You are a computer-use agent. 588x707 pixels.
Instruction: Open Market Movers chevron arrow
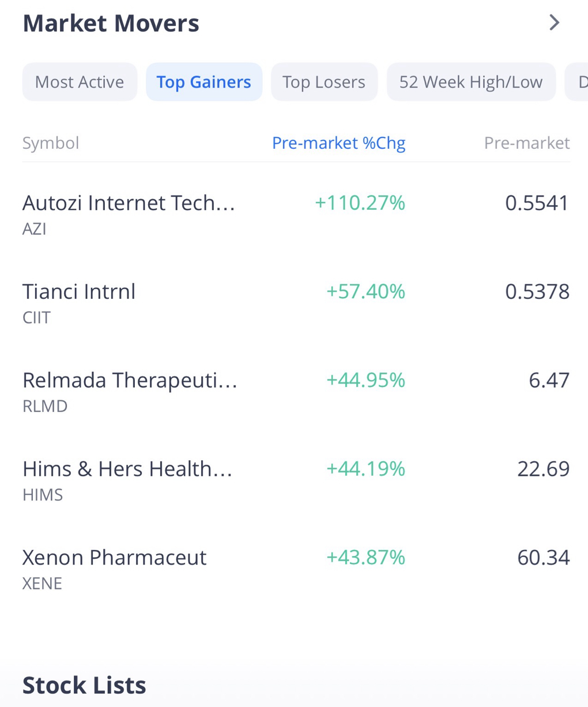[x=554, y=22]
